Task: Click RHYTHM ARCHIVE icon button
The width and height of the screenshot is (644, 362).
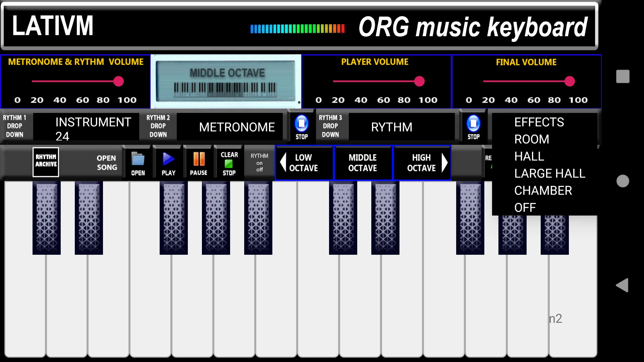Action: pyautogui.click(x=46, y=162)
